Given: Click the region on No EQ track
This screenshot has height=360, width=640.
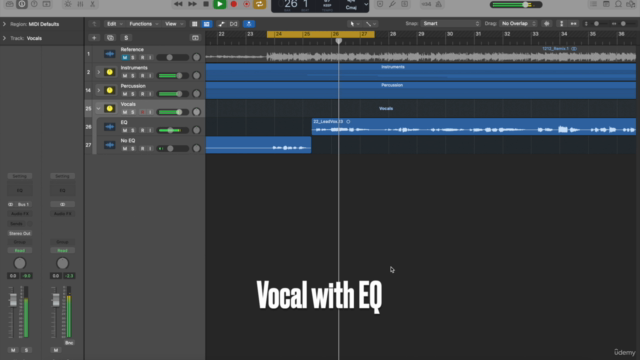Looking at the screenshot, I should [x=258, y=145].
